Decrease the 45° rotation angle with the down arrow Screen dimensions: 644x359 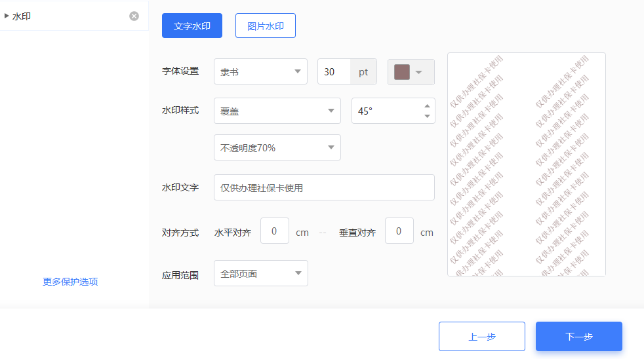(x=427, y=116)
